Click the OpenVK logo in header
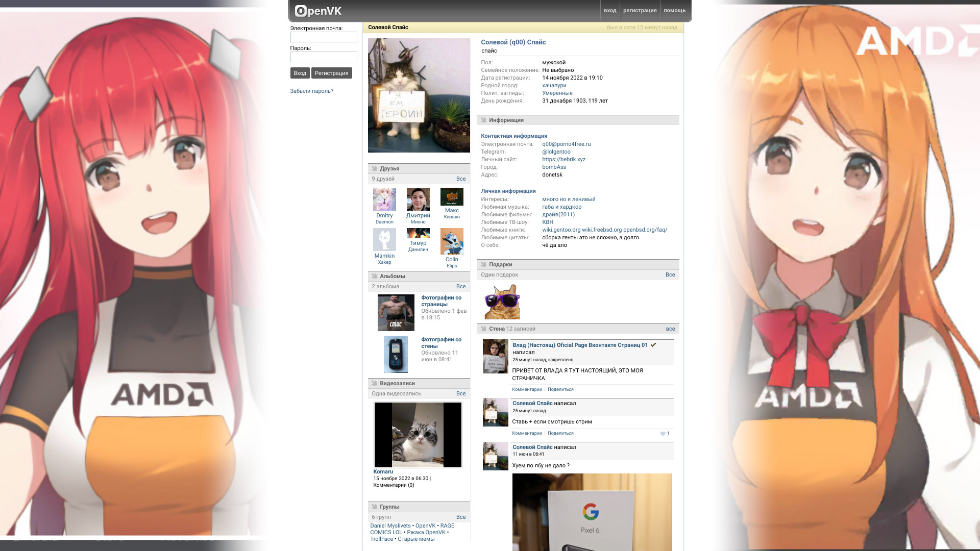The image size is (980, 551). (x=318, y=11)
